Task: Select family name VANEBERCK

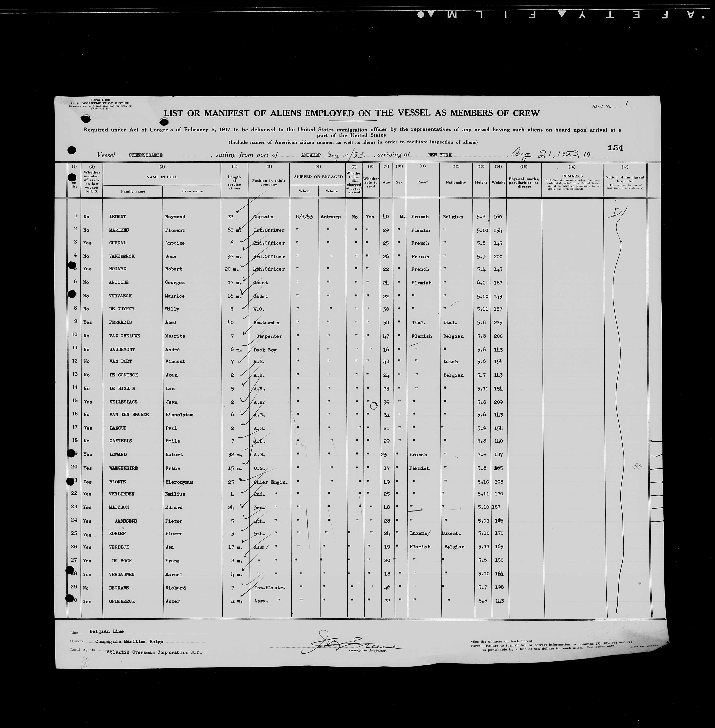Action: coord(122,256)
